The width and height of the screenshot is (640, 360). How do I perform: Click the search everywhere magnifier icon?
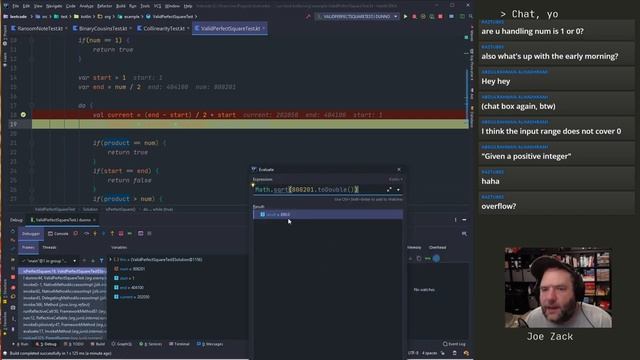click(x=471, y=16)
